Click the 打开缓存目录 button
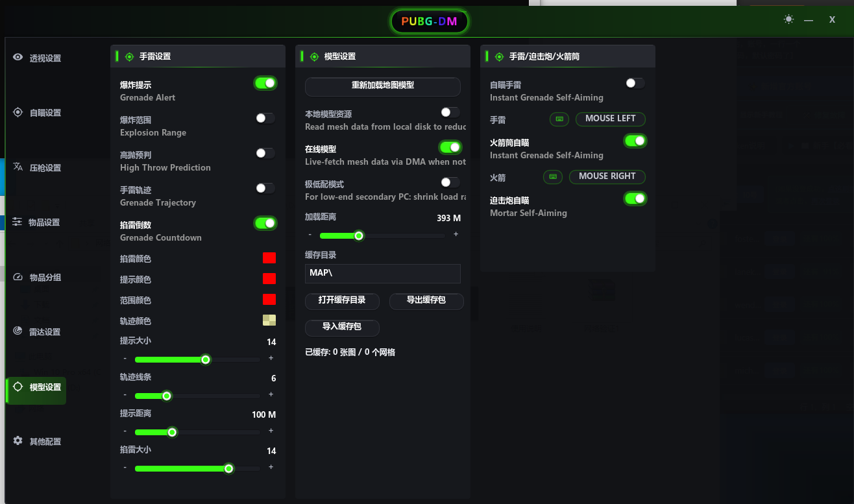The image size is (854, 504). (x=342, y=300)
